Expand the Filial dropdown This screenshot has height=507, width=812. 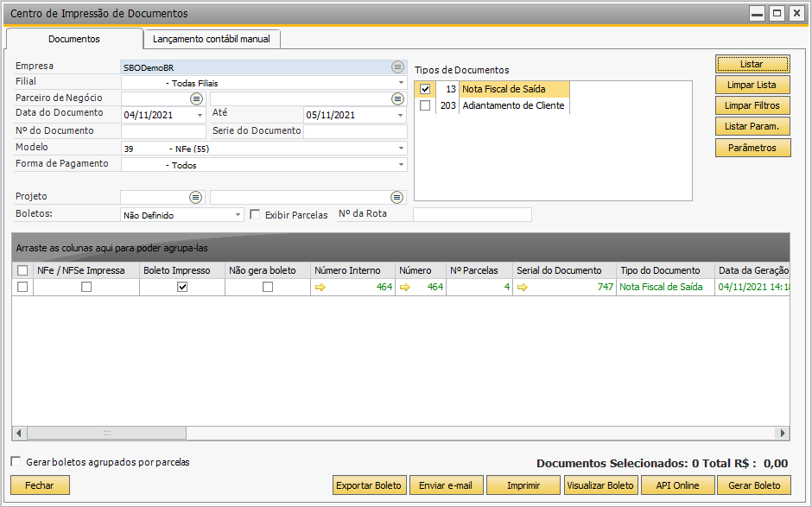pyautogui.click(x=401, y=83)
